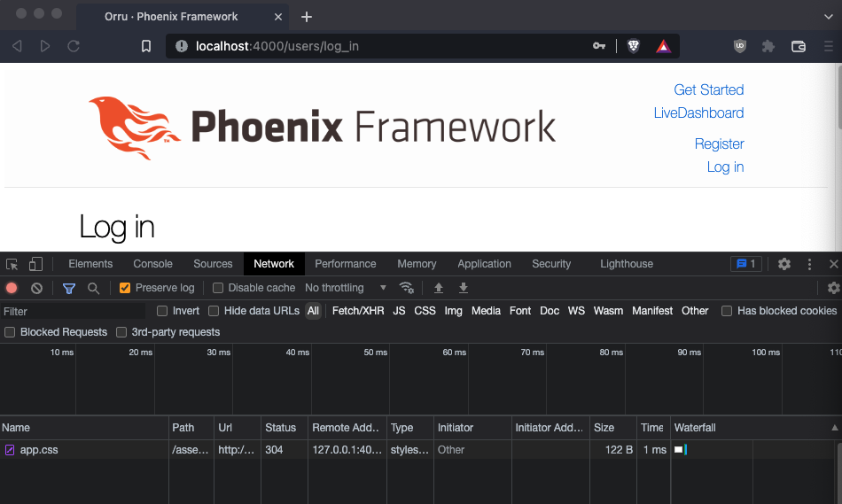
Task: Open Brave Shields lion icon
Action: 634,46
